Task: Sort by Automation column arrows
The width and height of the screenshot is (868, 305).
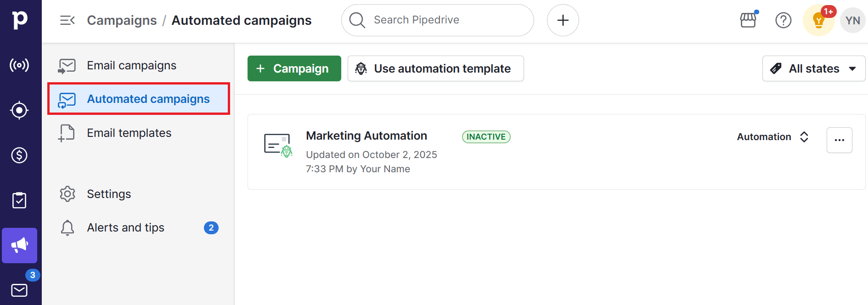Action: coord(804,137)
